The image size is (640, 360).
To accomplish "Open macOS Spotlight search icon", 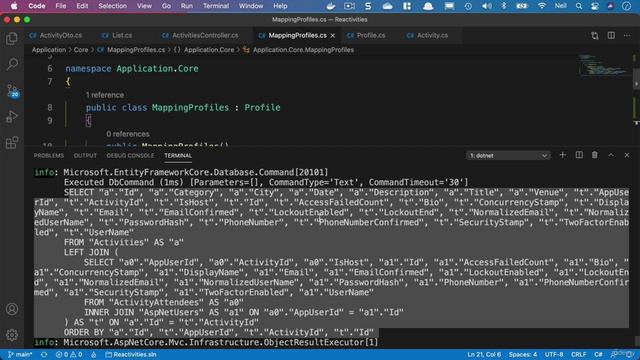I will click(579, 6).
